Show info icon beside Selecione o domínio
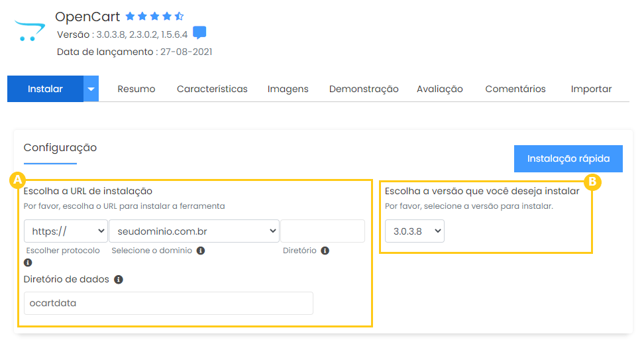Image resolution: width=644 pixels, height=348 pixels. [x=201, y=251]
